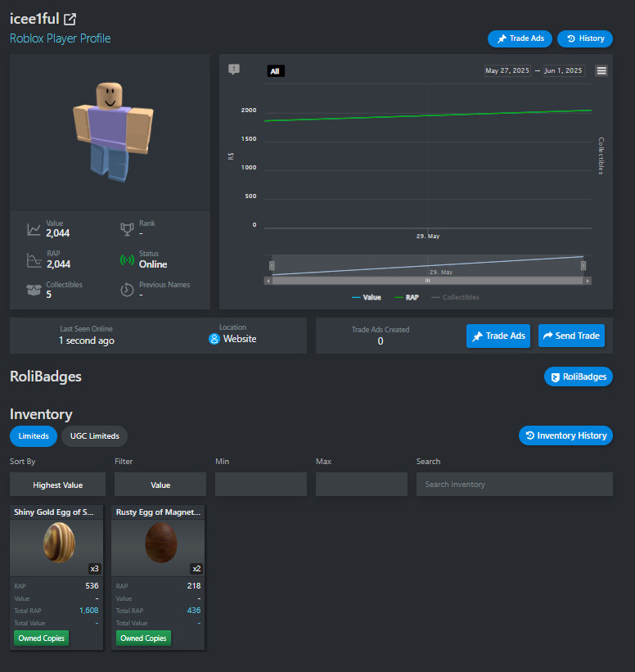This screenshot has height=672, width=635.
Task: Click the chart feedback exclamation icon
Action: (x=234, y=69)
